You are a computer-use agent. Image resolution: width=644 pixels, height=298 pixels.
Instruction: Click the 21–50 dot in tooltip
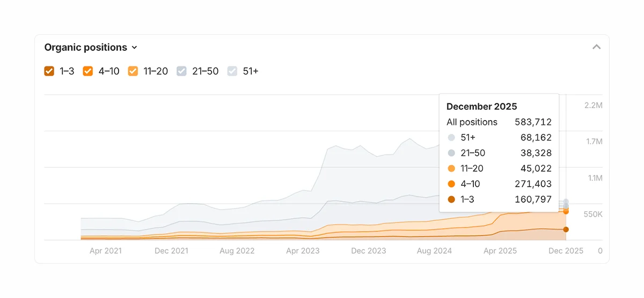click(451, 153)
